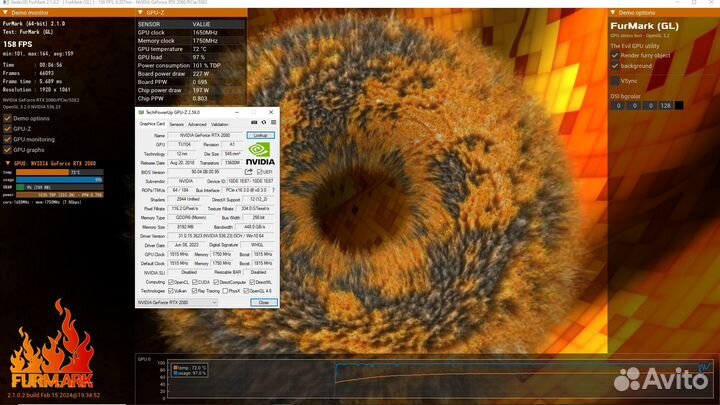This screenshot has width=720, height=405.
Task: Open the GPU selection dropdown in GPU-Z
Action: [x=177, y=303]
